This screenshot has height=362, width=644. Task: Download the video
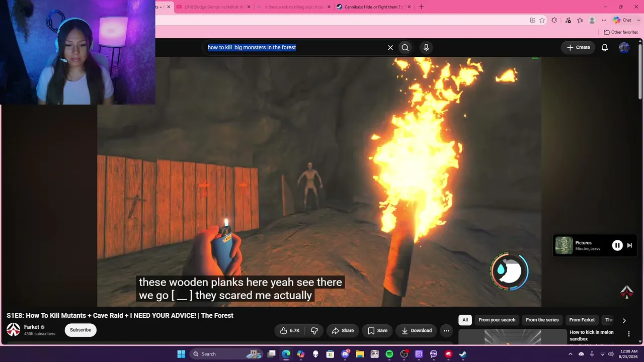coord(417,330)
